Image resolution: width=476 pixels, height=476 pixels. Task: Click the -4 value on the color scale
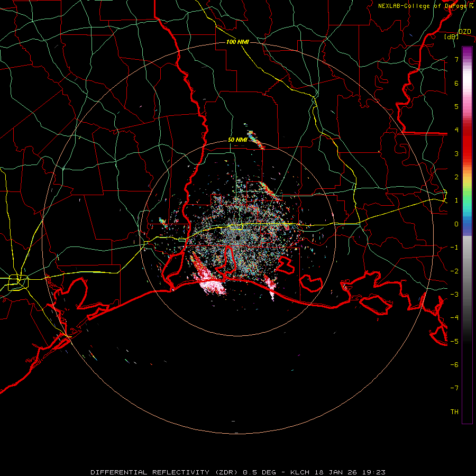tap(454, 318)
